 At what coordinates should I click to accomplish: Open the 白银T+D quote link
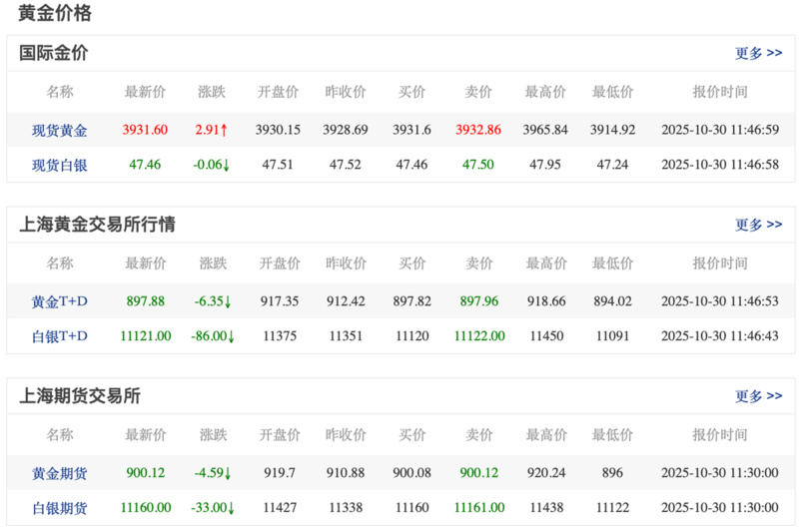[60, 336]
